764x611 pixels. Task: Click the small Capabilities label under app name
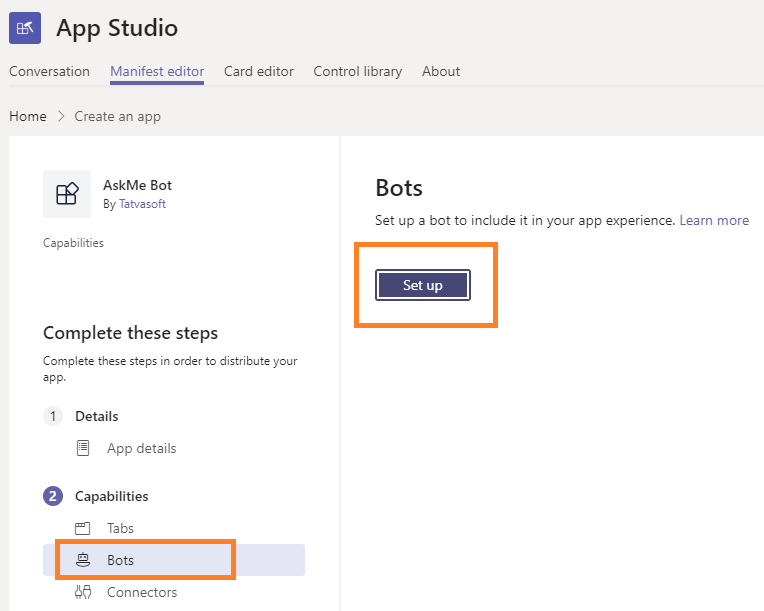coord(74,243)
